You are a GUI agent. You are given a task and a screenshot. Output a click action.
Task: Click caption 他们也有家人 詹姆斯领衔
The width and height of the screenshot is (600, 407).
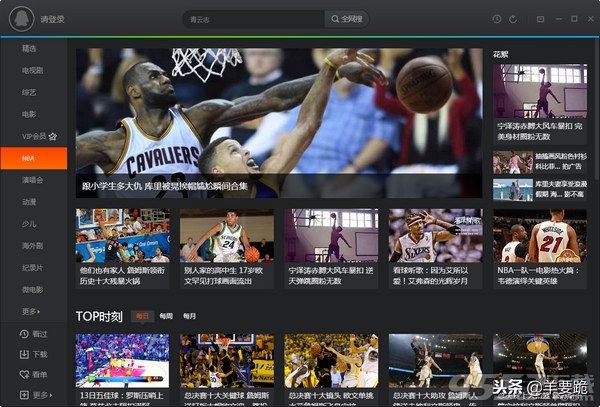coord(122,275)
